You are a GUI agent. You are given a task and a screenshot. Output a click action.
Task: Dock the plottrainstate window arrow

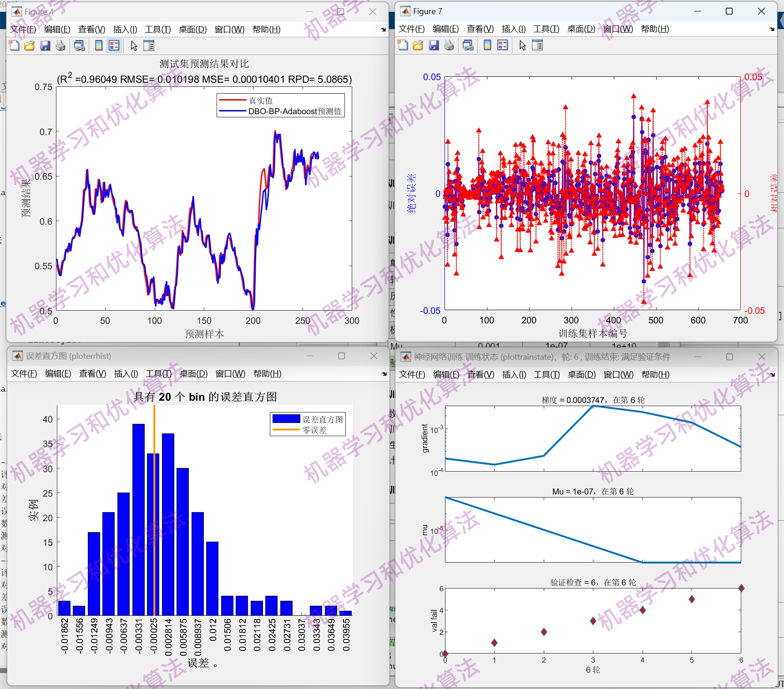(x=772, y=375)
